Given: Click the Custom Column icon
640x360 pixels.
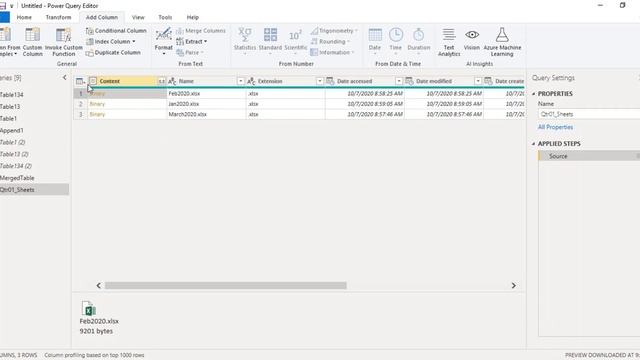Looking at the screenshot, I should pos(32,35).
